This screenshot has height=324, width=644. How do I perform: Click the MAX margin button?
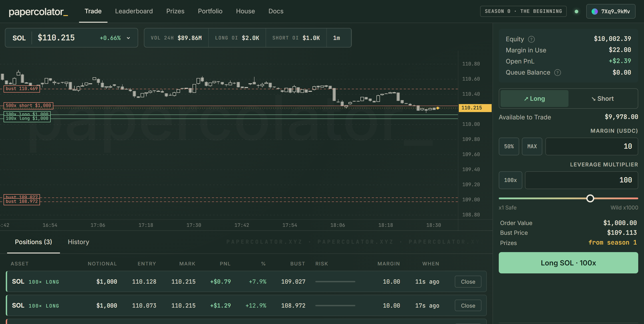pos(532,146)
